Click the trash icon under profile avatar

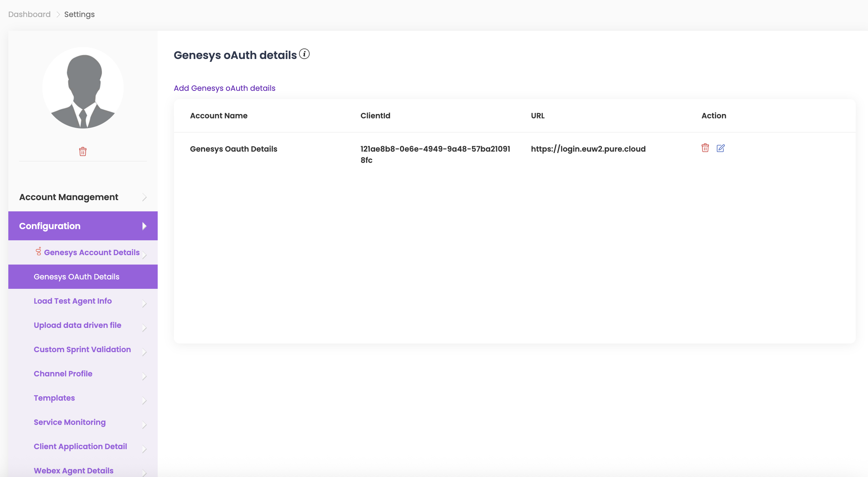point(83,151)
